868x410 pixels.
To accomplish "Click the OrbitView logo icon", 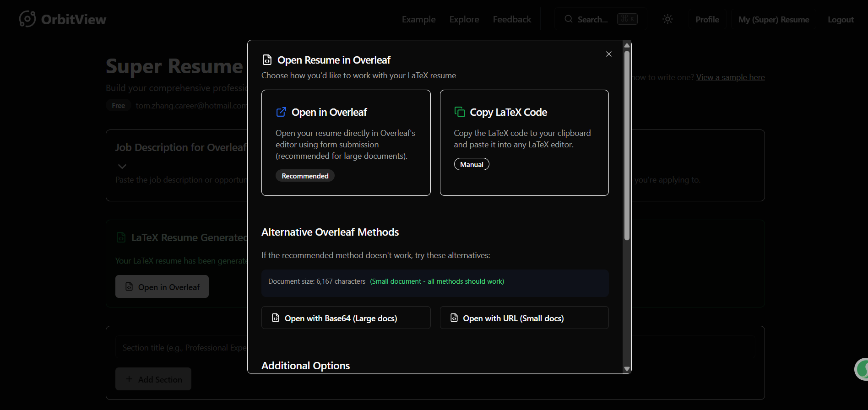I will [27, 19].
